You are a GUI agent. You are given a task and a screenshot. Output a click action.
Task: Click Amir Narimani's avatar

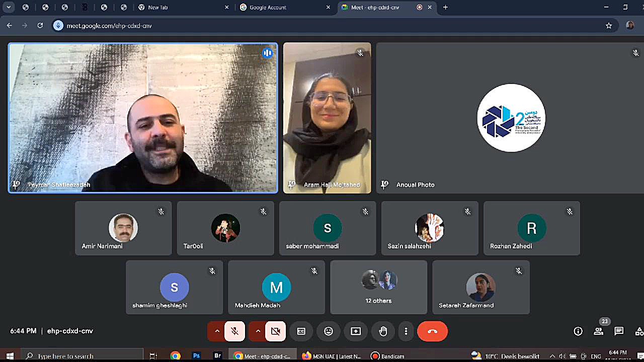[x=123, y=228]
